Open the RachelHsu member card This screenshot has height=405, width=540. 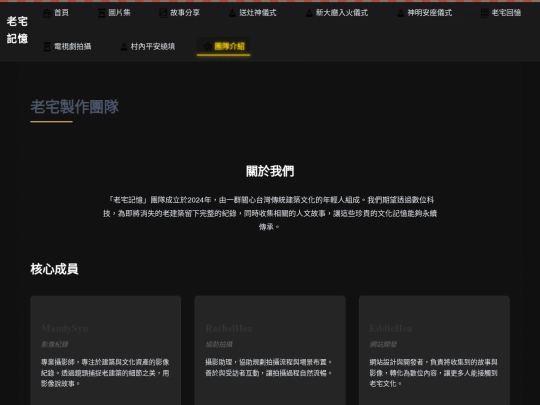(x=270, y=350)
